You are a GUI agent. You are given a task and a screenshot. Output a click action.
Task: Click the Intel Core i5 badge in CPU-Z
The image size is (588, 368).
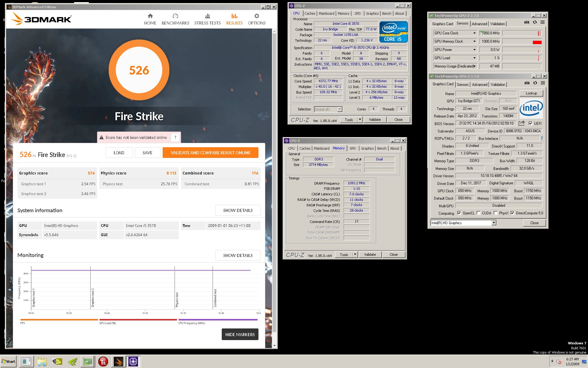(394, 32)
